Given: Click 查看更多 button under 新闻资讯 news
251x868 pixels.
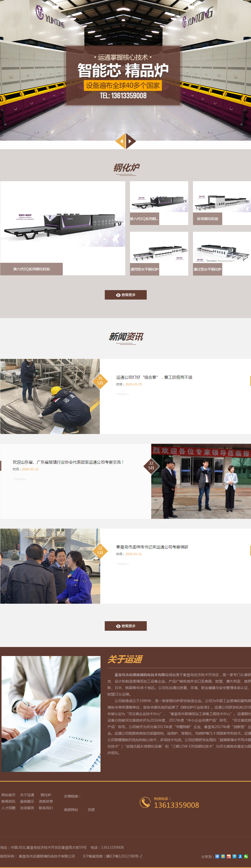Looking at the screenshot, I should (125, 626).
